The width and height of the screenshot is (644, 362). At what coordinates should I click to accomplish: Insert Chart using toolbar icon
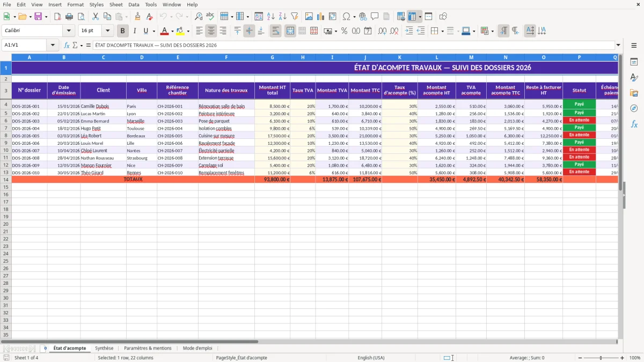tap(321, 17)
